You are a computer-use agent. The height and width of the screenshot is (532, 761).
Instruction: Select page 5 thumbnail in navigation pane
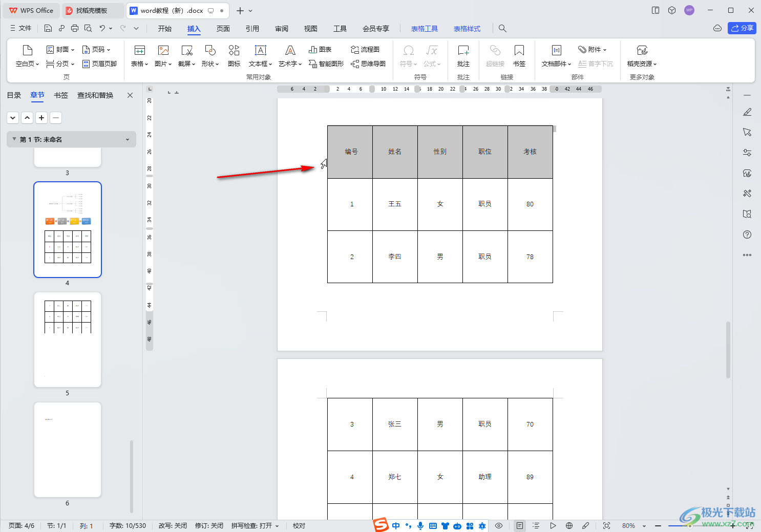tap(68, 339)
